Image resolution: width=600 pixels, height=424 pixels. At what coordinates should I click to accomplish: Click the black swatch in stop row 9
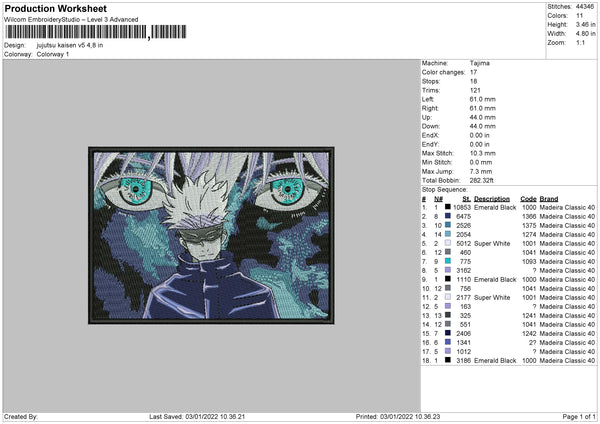click(448, 279)
